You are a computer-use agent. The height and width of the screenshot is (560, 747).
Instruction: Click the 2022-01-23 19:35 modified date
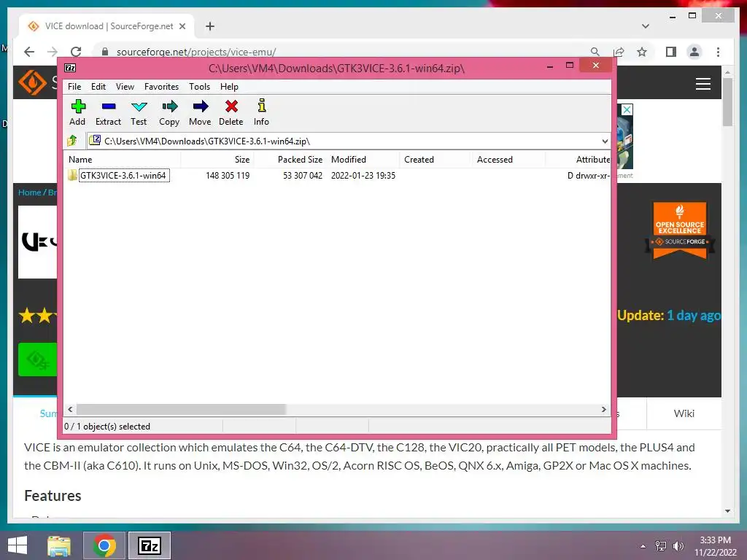tap(363, 176)
